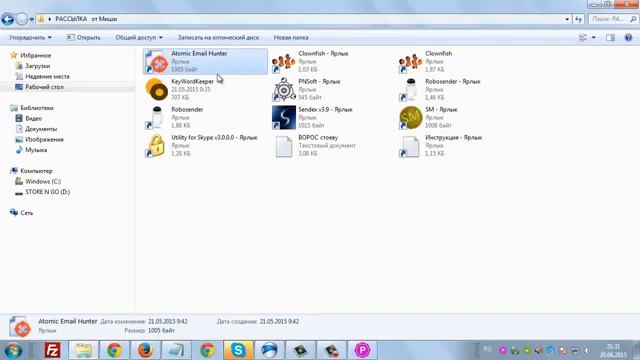
Task: Click Открыть in the toolbar
Action: pos(84,38)
